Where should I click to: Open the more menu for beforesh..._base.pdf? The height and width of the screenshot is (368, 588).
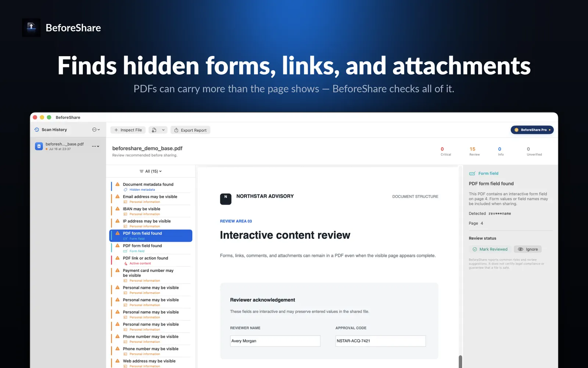click(x=96, y=146)
